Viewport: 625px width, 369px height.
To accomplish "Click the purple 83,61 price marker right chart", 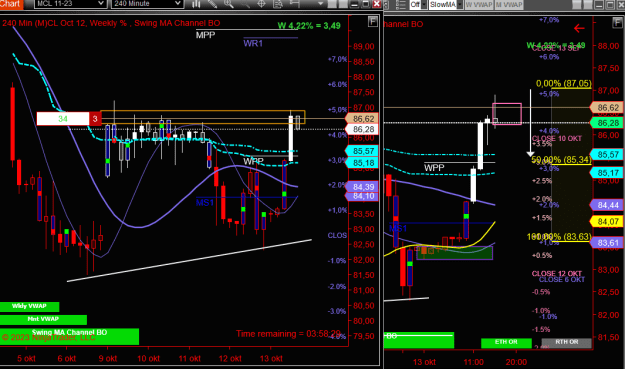I will pyautogui.click(x=607, y=243).
